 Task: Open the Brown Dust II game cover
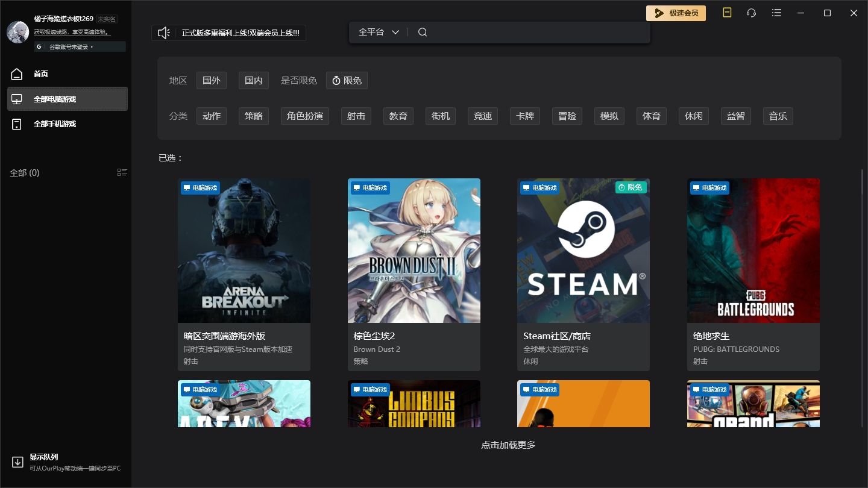(x=414, y=251)
